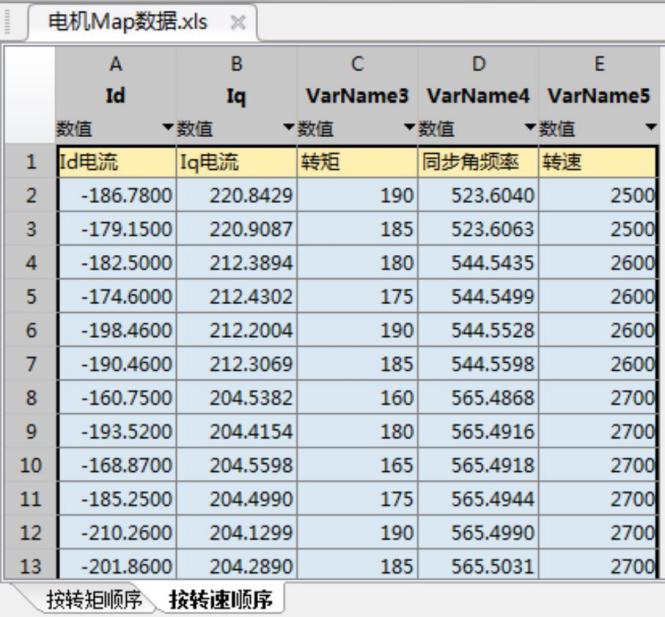The width and height of the screenshot is (665, 617).
Task: Click the VarName4 variable name field
Action: (478, 97)
